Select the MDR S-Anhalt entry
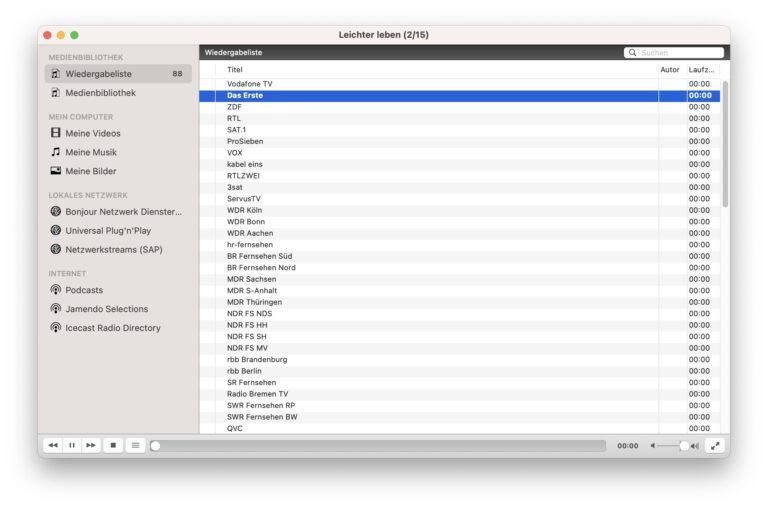 459,290
